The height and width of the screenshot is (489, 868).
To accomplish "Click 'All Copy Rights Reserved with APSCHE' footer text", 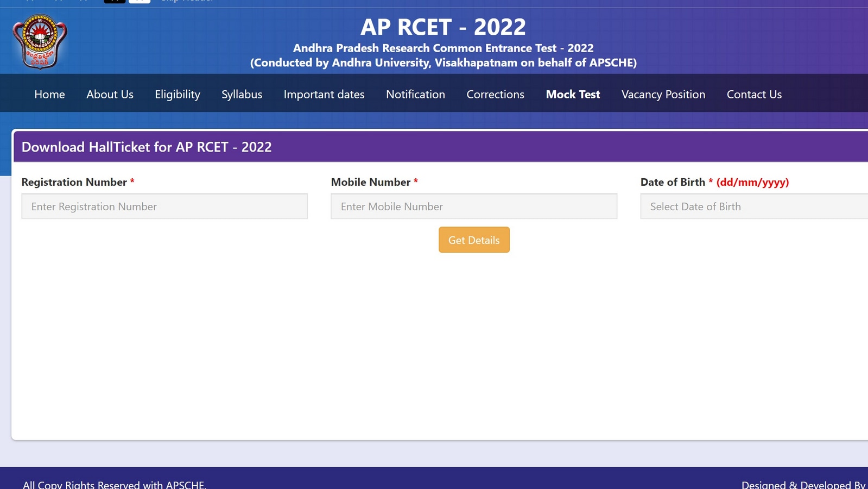I will 115,484.
